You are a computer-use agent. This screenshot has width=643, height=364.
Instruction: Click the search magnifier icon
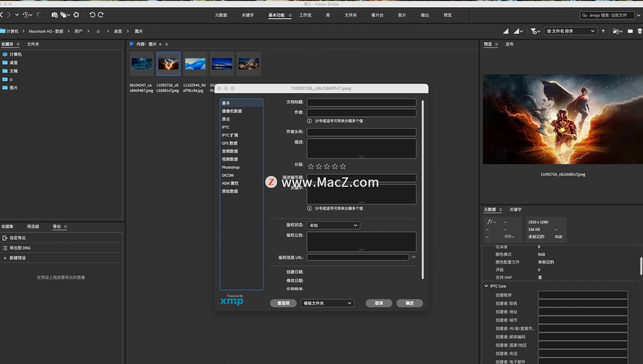click(x=585, y=15)
